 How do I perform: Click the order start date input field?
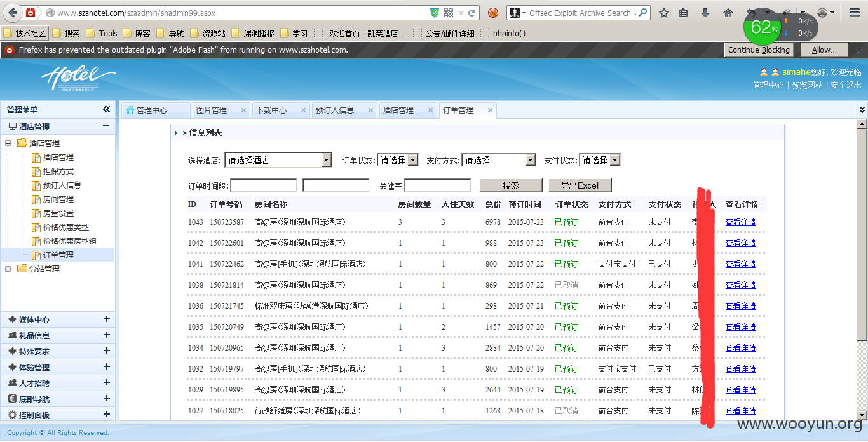[264, 185]
